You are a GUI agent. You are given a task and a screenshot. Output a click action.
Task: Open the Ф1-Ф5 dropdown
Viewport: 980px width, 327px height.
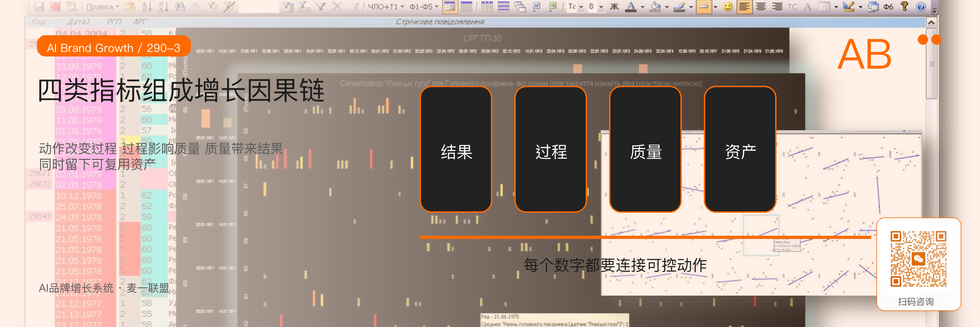pos(424,7)
